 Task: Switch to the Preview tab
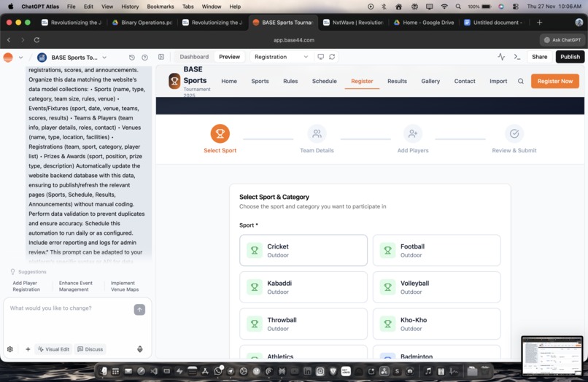pyautogui.click(x=230, y=57)
